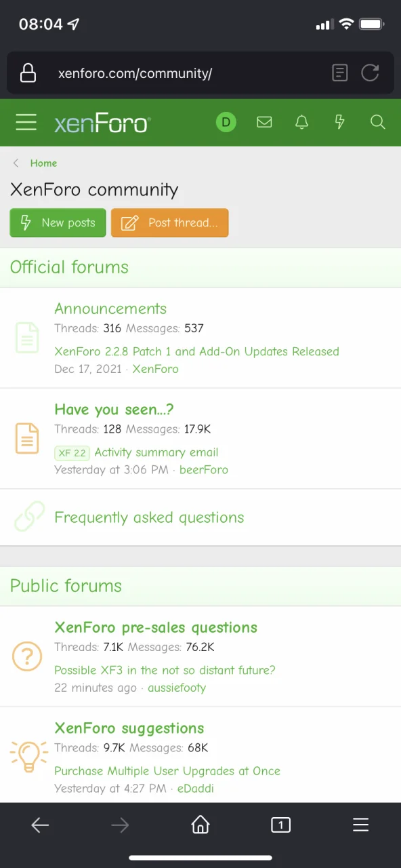Tap the browser reload icon

[370, 73]
